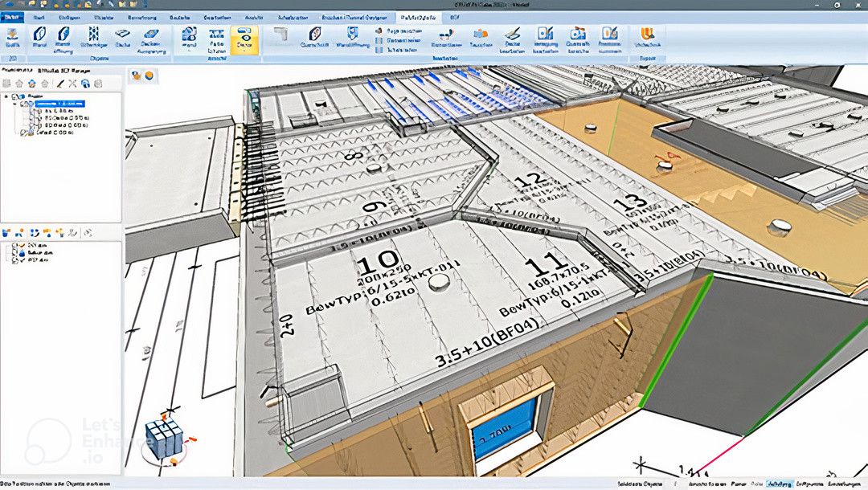Click the home icon in project panel toolbar

[x=31, y=83]
